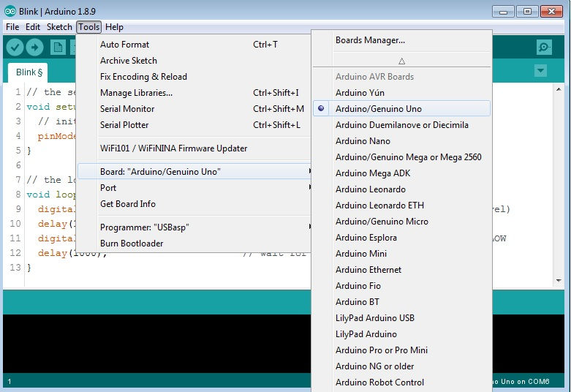
Task: Expand the Board submenu entry
Action: coord(194,172)
